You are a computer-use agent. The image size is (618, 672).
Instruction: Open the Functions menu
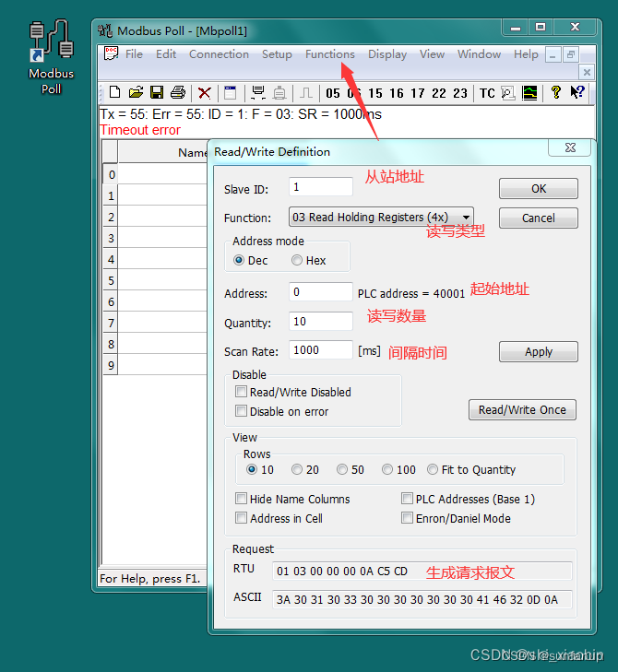[330, 54]
